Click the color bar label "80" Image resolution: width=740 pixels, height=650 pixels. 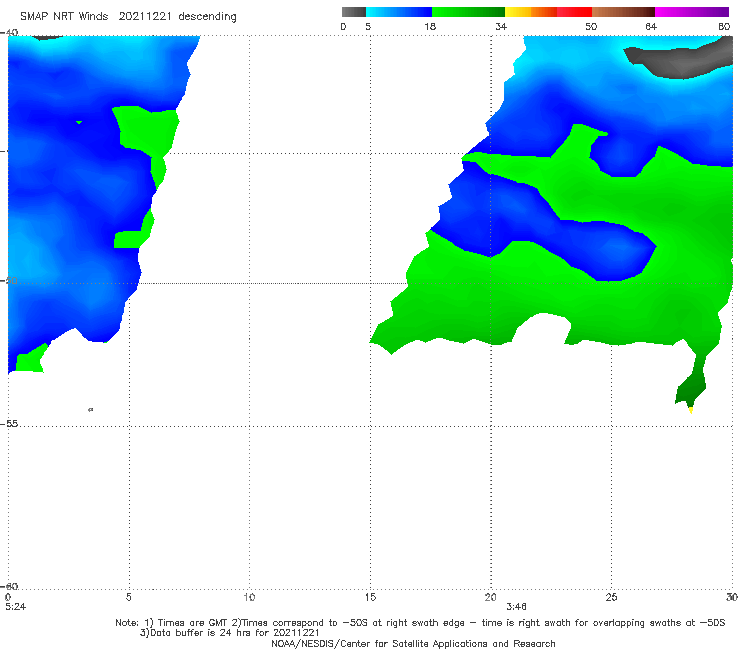click(724, 26)
